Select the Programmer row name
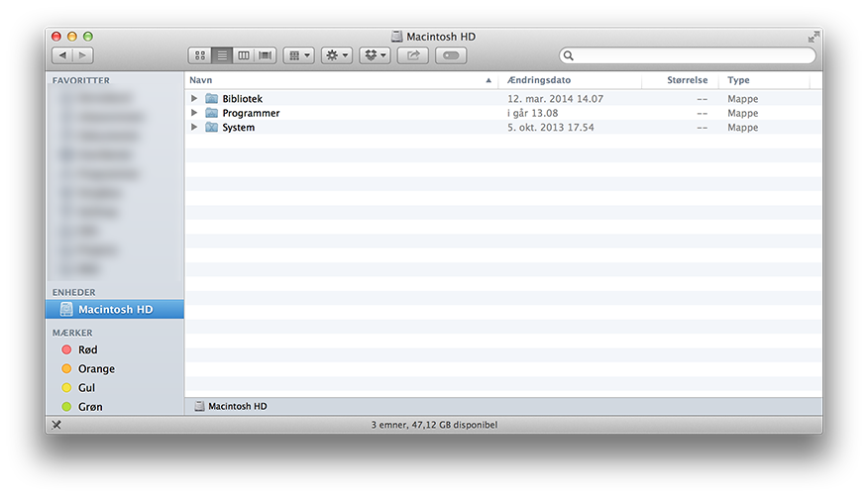This screenshot has width=868, height=497. 251,113
